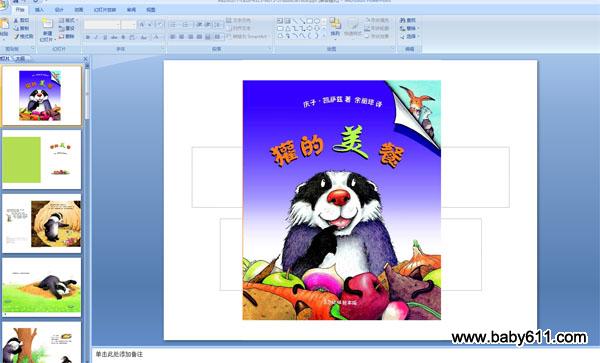
Task: Open the Slide Show (幻灯片放映) ribbon tab
Action: tap(105, 10)
